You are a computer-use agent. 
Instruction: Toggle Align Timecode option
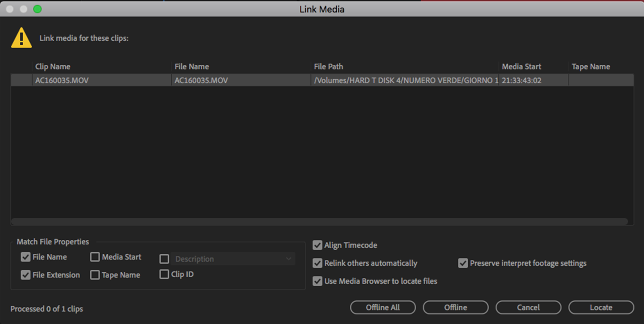coord(317,245)
